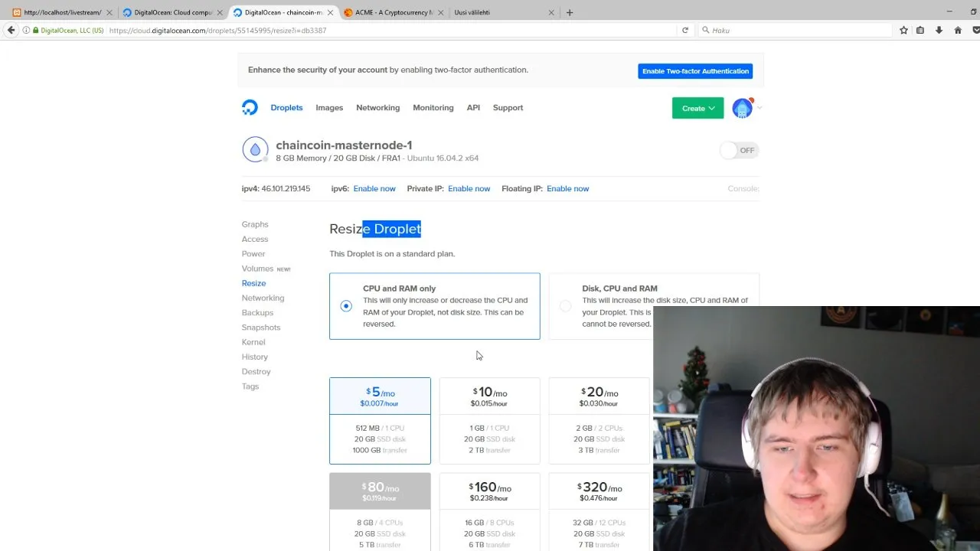Open the bookmarks list icon

[920, 30]
